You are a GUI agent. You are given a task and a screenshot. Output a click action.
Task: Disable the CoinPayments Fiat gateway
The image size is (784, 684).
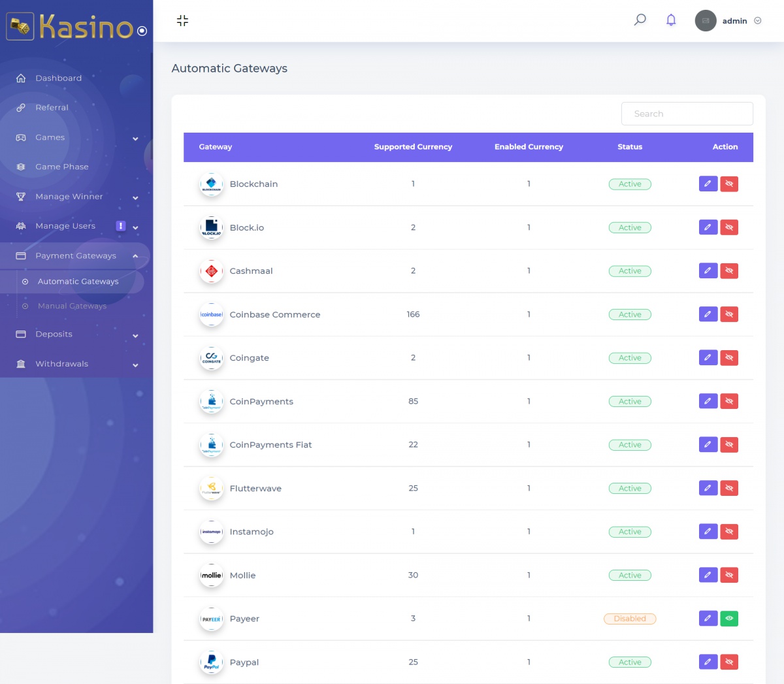729,445
